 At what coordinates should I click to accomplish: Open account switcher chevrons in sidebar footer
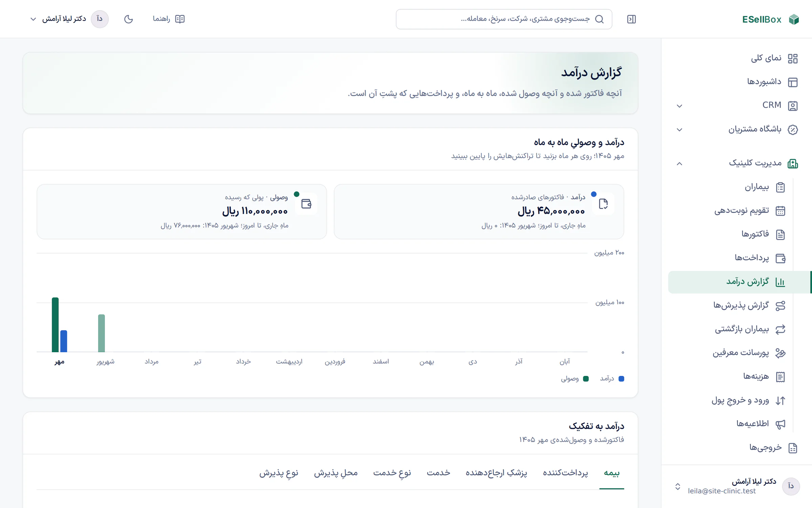pos(678,487)
